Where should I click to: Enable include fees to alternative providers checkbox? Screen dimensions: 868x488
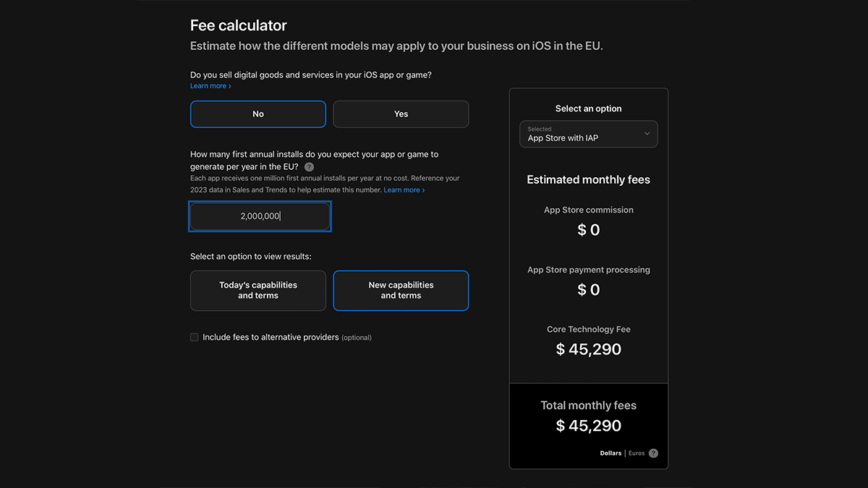[x=195, y=337]
